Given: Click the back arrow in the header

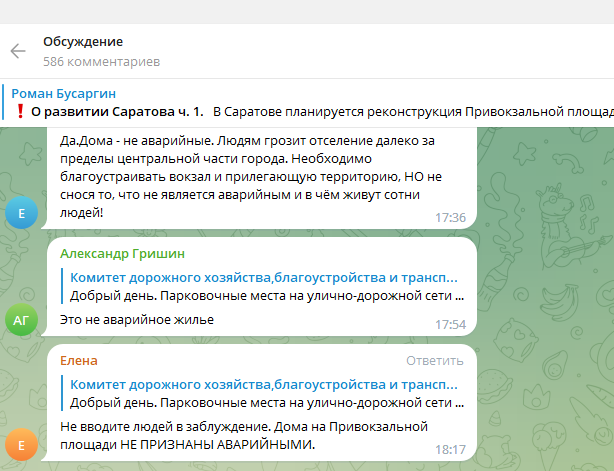Looking at the screenshot, I should [x=18, y=51].
